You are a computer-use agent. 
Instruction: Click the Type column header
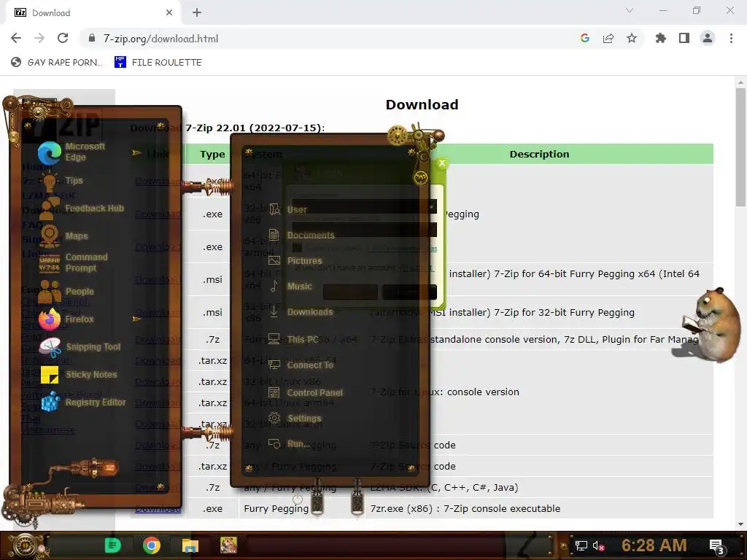coord(212,154)
